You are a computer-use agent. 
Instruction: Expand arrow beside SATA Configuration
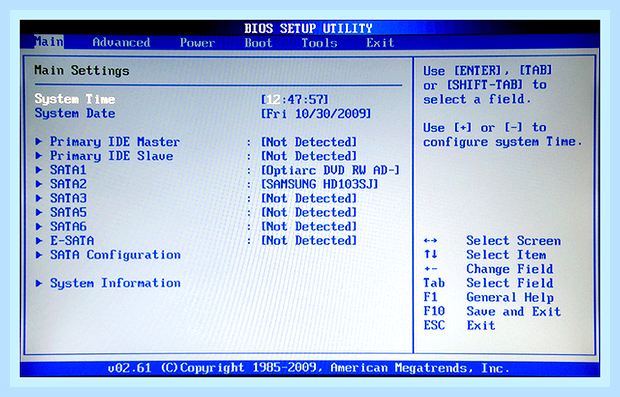coord(39,255)
